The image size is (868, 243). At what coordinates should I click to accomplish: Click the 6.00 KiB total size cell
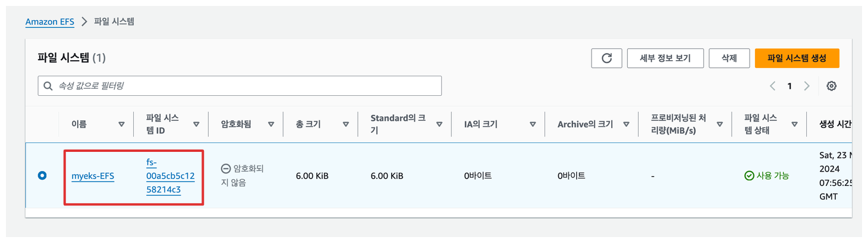point(312,176)
